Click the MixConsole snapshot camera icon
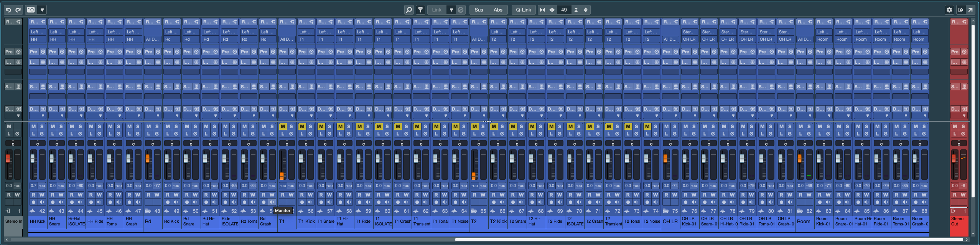980x245 pixels. 31,10
